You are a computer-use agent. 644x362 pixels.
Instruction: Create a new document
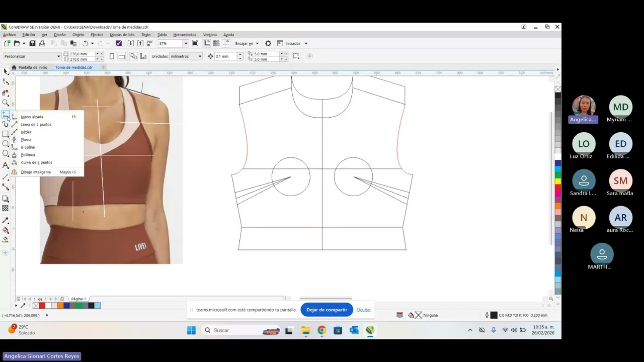coord(7,44)
